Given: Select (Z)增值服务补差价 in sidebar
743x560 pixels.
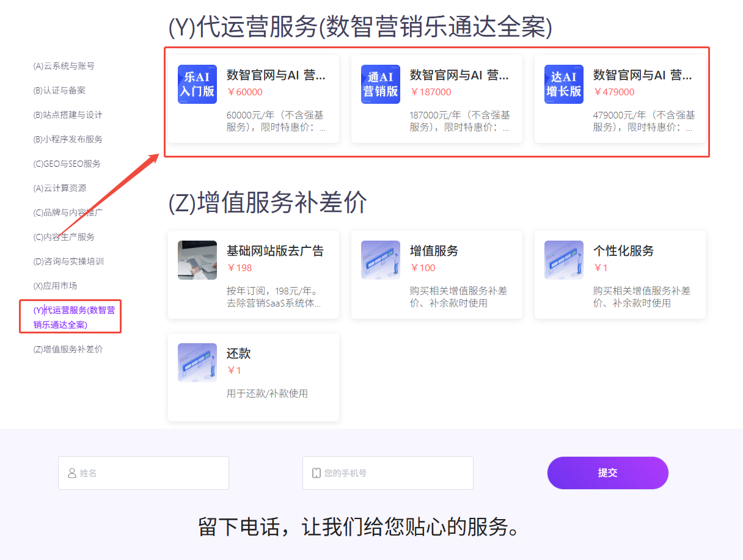Looking at the screenshot, I should click(68, 349).
